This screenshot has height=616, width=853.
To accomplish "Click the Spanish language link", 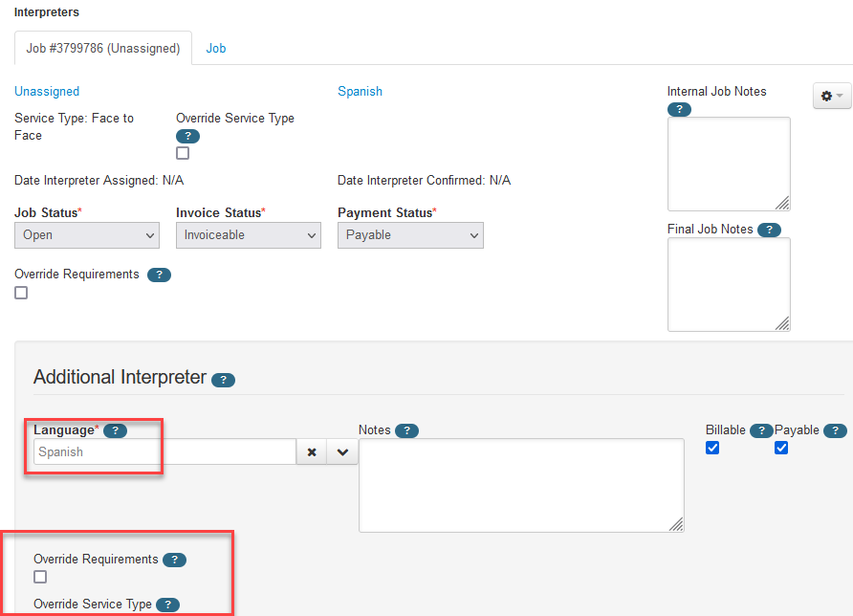I will click(x=360, y=91).
